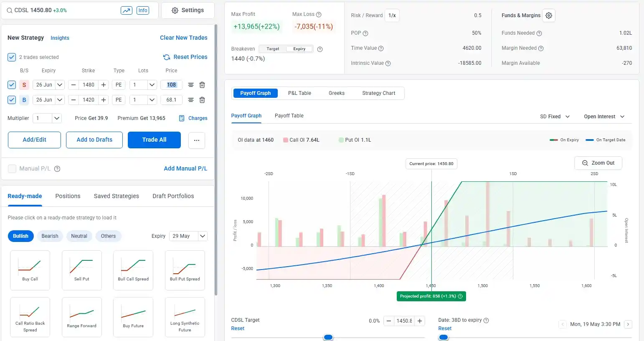The image size is (644, 341).
Task: Toggle PE type on the 1420 row
Action: (x=119, y=100)
